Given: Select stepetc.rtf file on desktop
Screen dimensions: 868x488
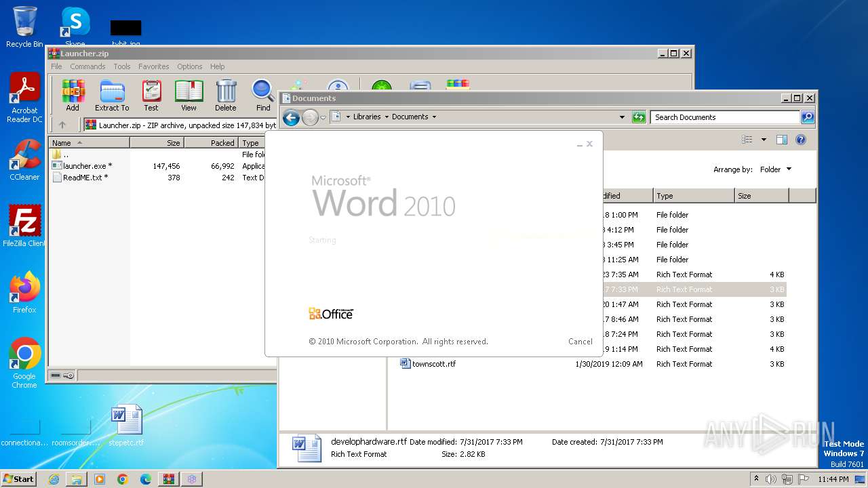Looking at the screenshot, I should tap(126, 425).
